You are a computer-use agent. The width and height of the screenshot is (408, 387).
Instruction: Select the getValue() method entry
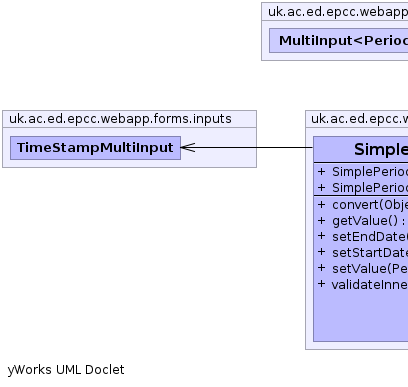363,221
